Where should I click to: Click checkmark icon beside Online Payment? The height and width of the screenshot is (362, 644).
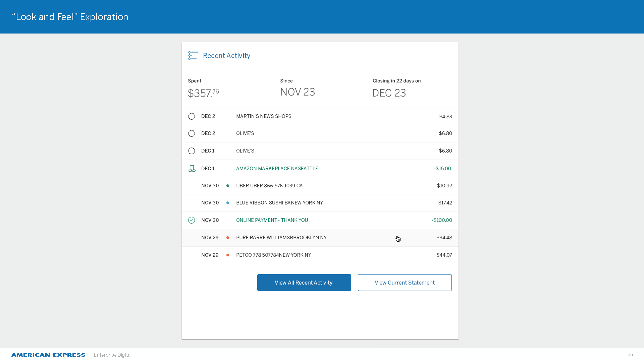192,220
